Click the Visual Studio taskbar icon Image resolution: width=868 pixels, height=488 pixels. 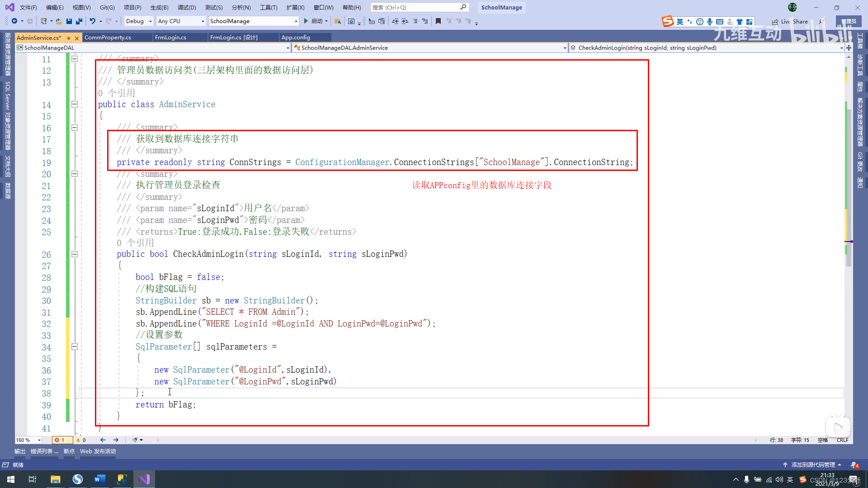coord(144,479)
